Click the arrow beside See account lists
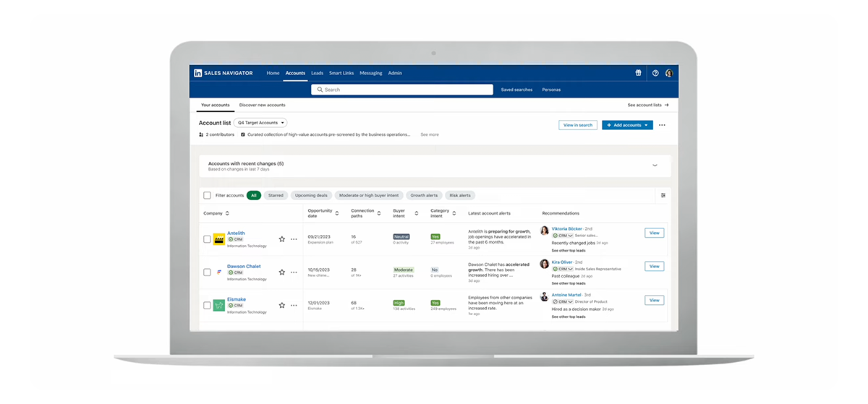Image resolution: width=868 pixels, height=404 pixels. pos(666,105)
